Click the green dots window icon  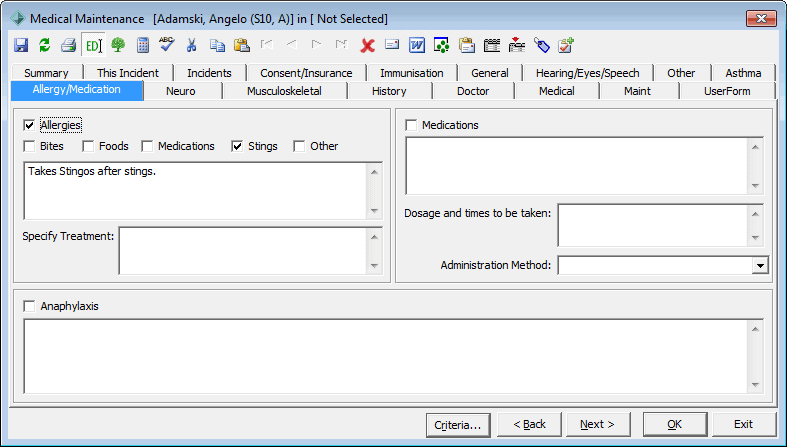tap(441, 45)
